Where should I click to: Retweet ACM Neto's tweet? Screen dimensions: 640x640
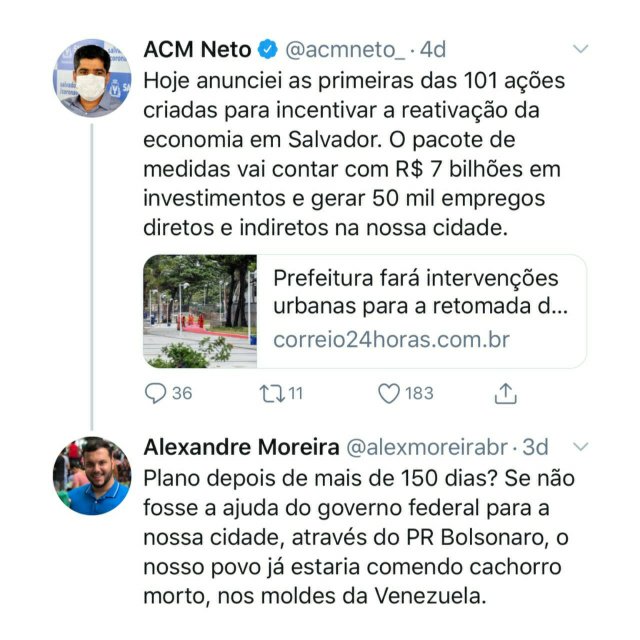269,393
